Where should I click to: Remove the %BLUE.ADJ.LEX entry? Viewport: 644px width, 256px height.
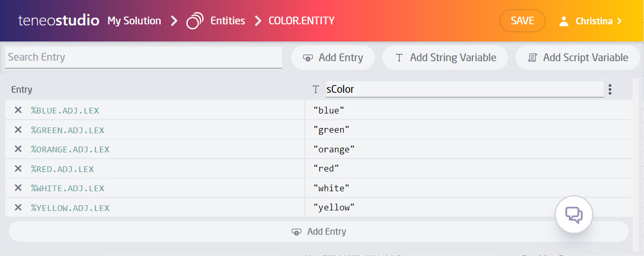18,110
